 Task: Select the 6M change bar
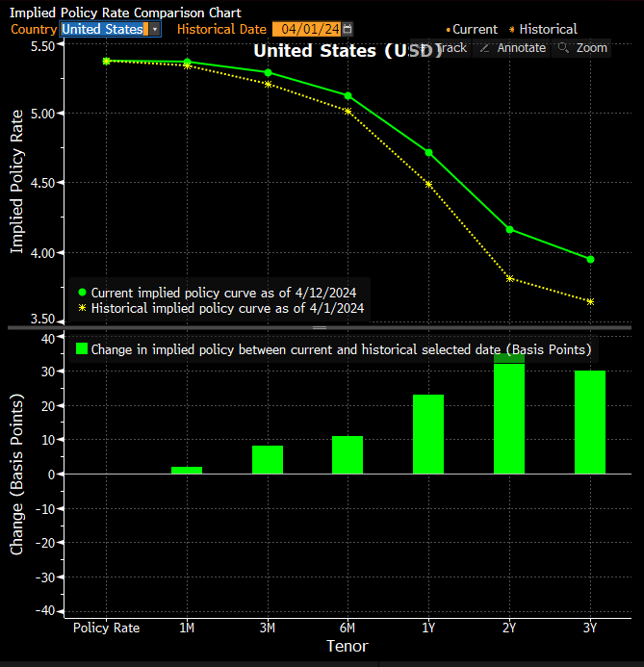tap(348, 454)
